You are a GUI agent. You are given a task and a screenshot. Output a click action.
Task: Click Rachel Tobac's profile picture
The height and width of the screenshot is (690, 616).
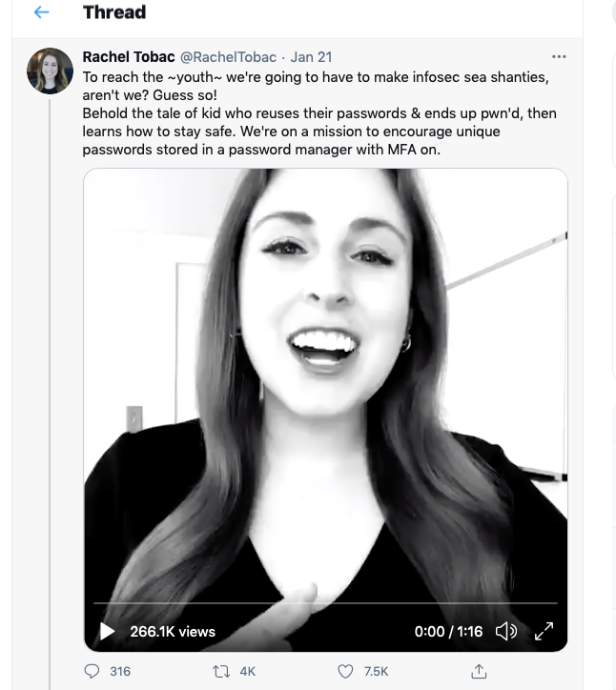(x=50, y=71)
